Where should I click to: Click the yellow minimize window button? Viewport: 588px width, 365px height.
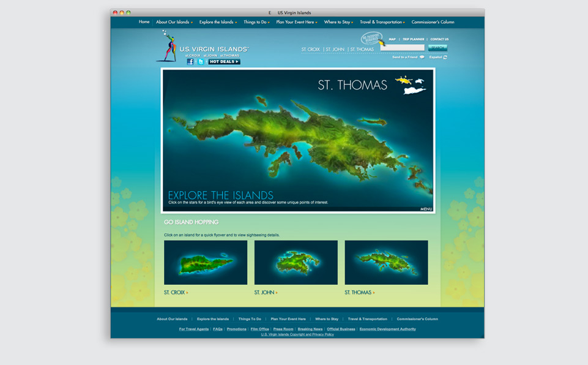tap(122, 12)
